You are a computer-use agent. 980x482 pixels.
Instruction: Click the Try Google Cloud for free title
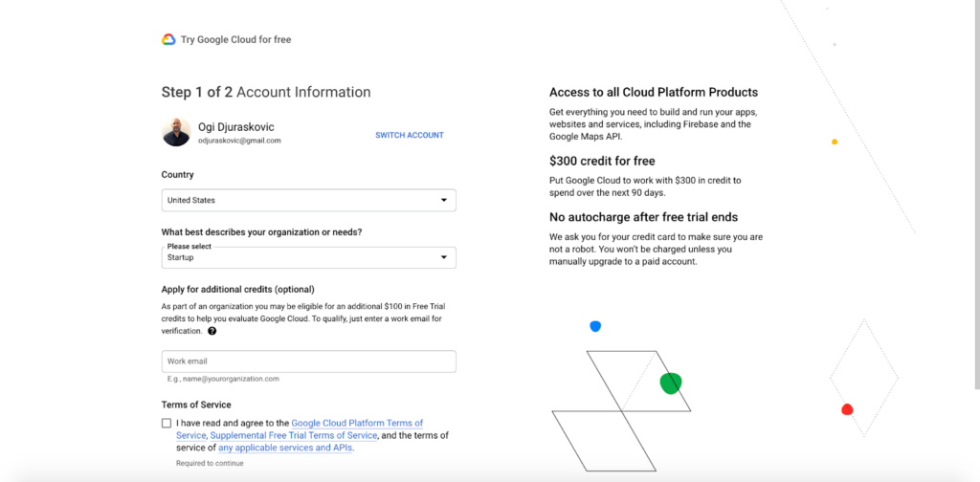pos(235,39)
